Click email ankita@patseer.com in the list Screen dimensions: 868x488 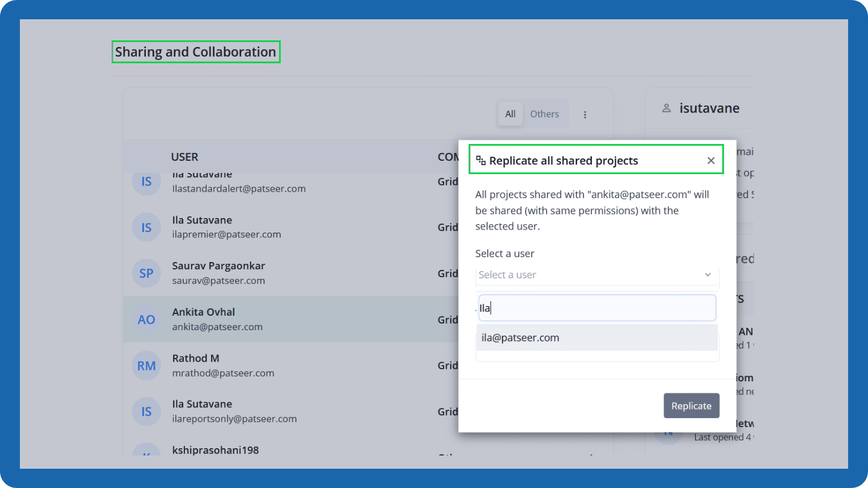[217, 327]
